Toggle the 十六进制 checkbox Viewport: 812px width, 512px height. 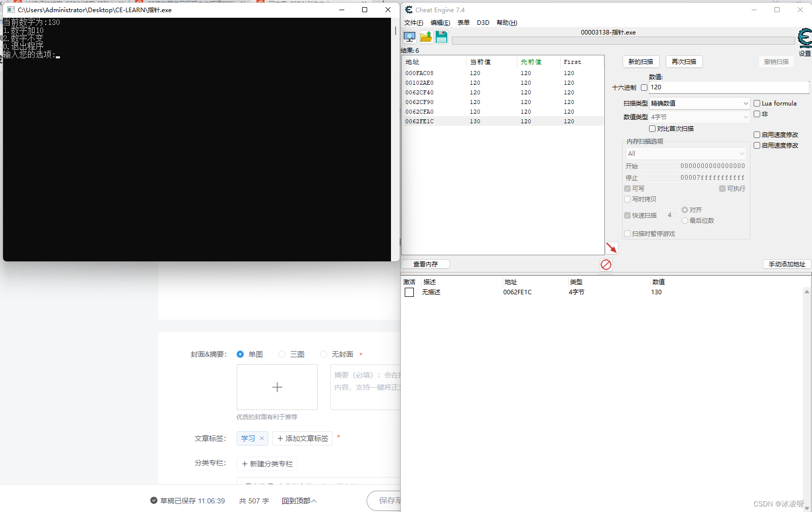click(644, 88)
